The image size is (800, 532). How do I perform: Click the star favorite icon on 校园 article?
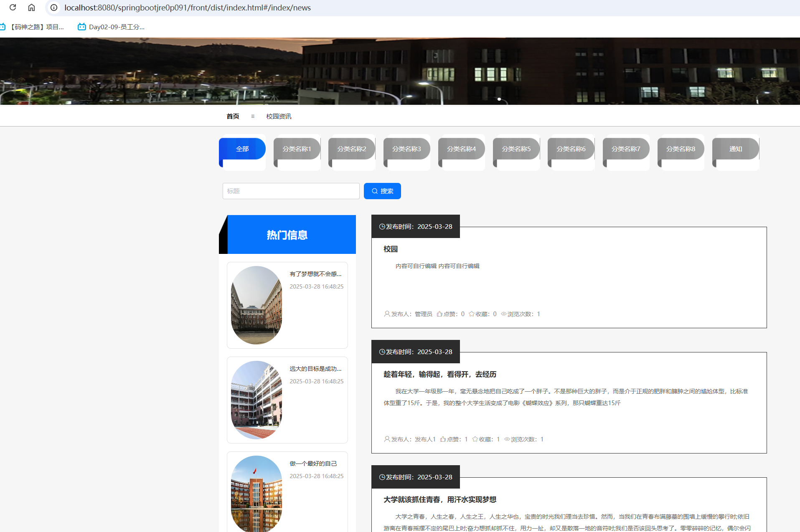tap(472, 314)
